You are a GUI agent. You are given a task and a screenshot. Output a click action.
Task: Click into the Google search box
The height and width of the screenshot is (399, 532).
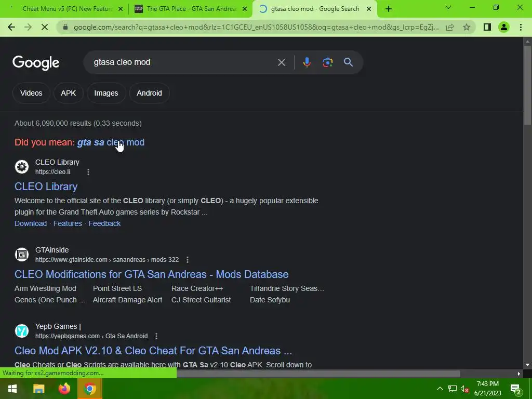point(183,62)
